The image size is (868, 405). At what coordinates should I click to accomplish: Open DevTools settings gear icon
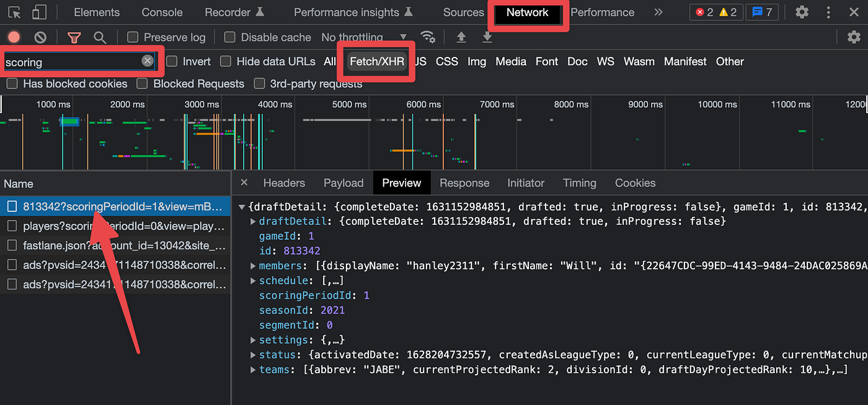(x=802, y=12)
